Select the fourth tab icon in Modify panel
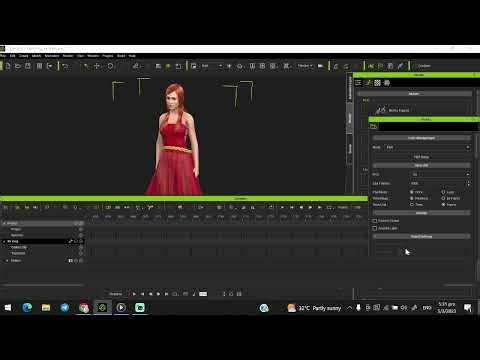This screenshot has width=480, height=360. pyautogui.click(x=387, y=83)
